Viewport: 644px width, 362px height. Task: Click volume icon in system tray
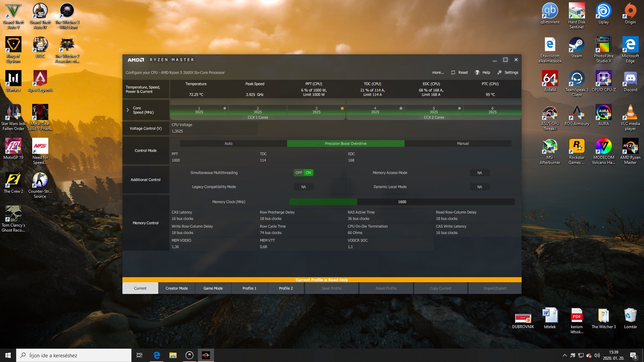pyautogui.click(x=597, y=355)
